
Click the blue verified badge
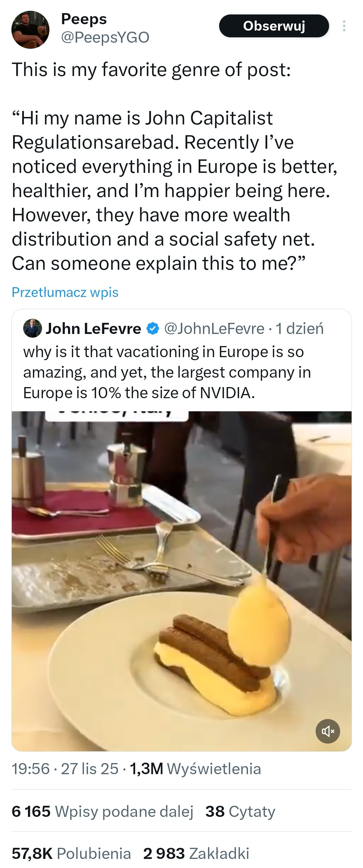coord(153,328)
